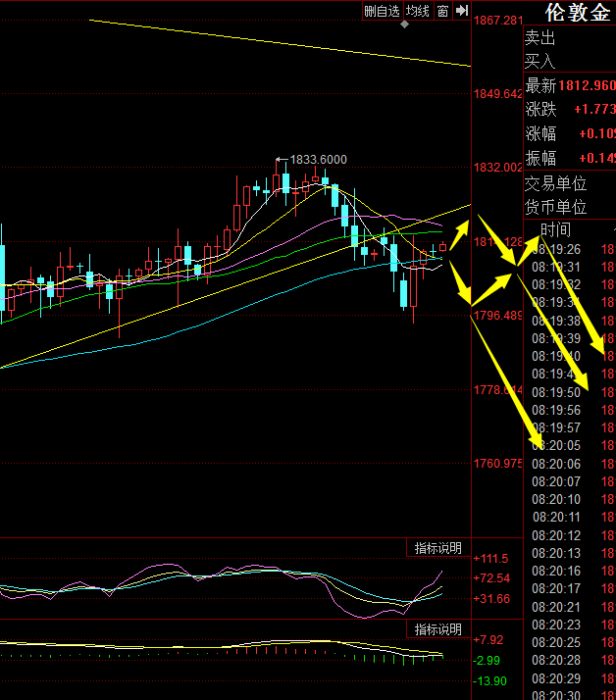Select the 08:19:26 tick row
This screenshot has height=700, width=616.
click(x=556, y=249)
